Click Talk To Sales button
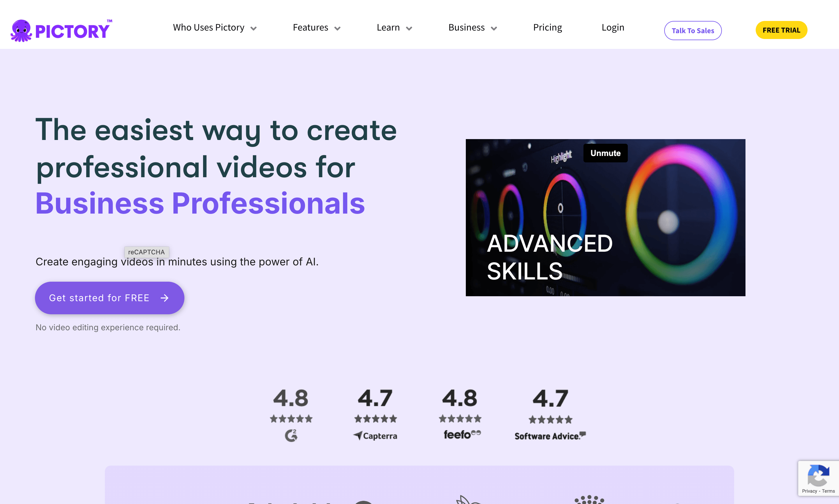839x504 pixels. tap(693, 30)
